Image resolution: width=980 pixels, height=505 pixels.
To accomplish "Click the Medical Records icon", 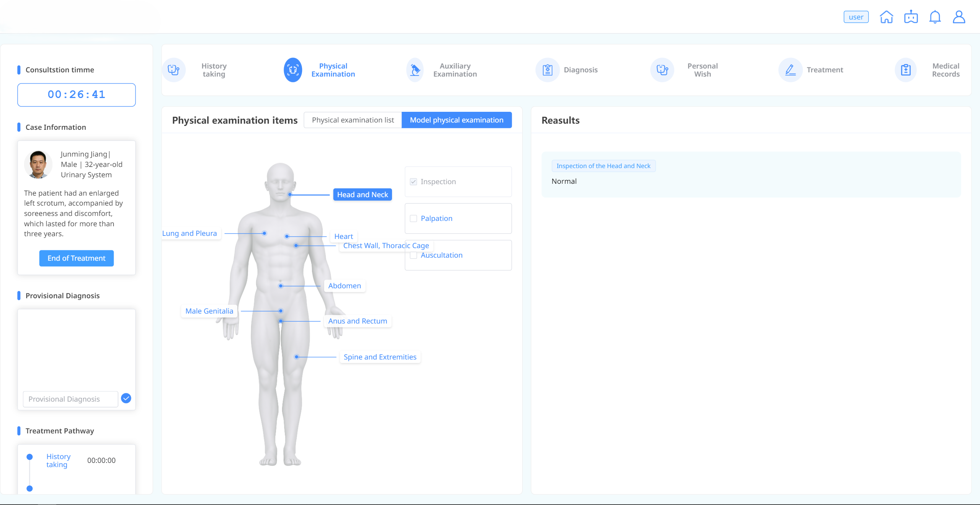I will [905, 70].
